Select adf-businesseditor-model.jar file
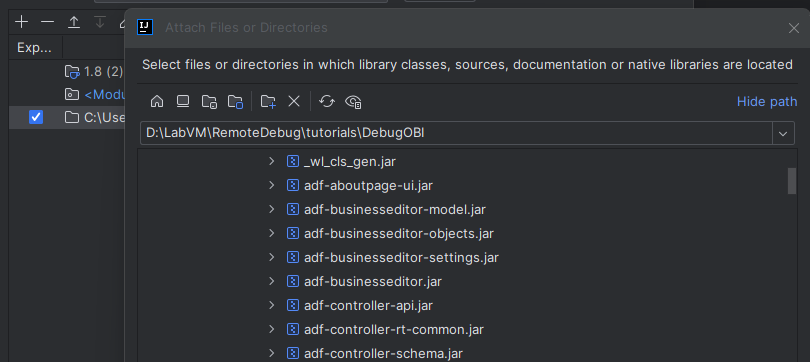 click(x=395, y=209)
